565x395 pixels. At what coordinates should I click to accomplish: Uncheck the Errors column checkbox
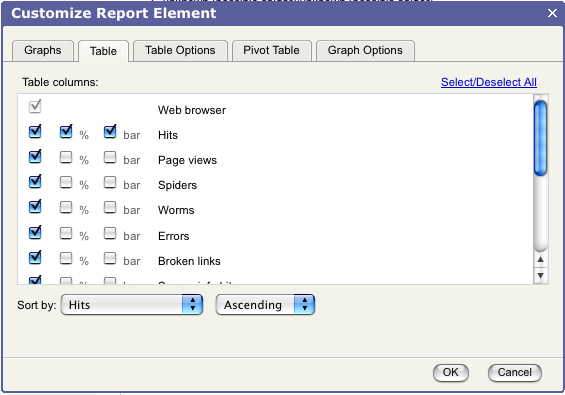coord(35,233)
